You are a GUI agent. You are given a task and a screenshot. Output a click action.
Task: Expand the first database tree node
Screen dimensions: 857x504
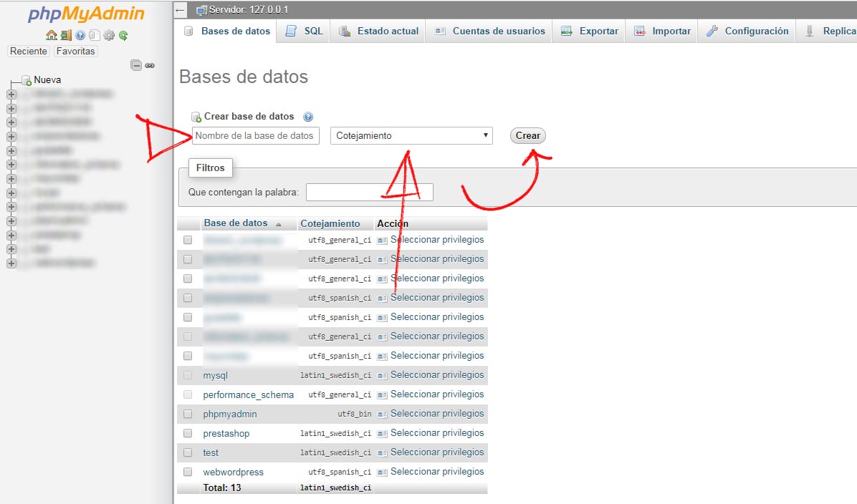11,94
